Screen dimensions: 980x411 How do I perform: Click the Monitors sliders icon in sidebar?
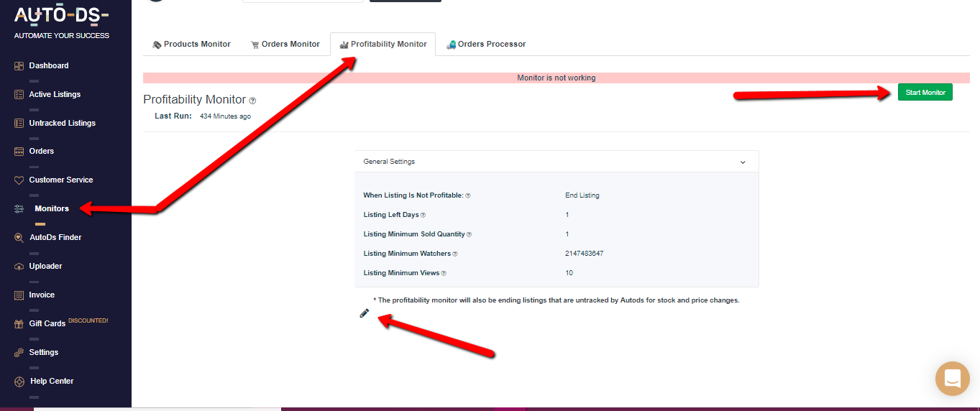(19, 209)
